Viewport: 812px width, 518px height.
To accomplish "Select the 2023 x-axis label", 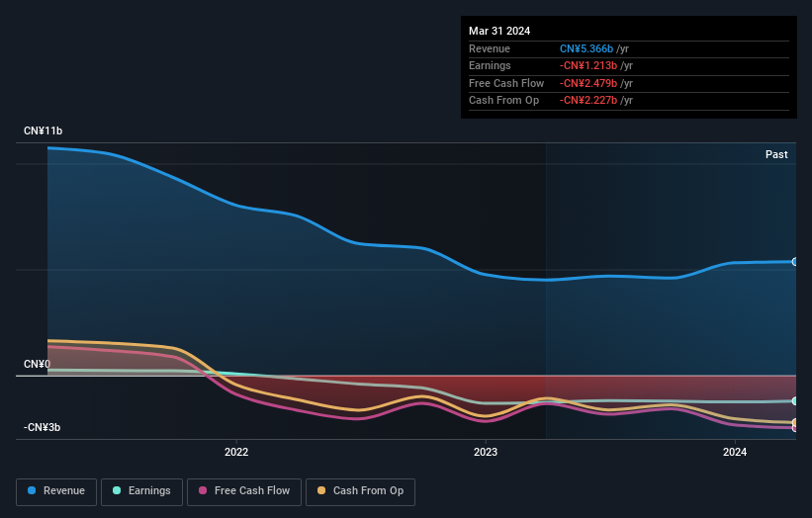I will 486,453.
